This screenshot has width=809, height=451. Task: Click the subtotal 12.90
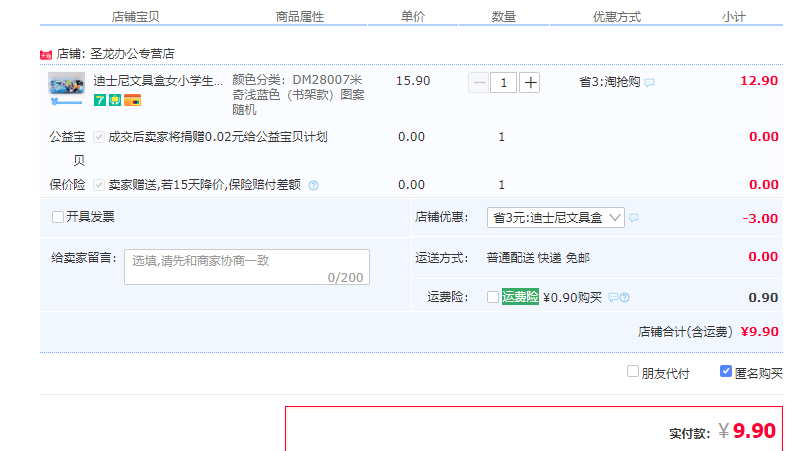759,81
